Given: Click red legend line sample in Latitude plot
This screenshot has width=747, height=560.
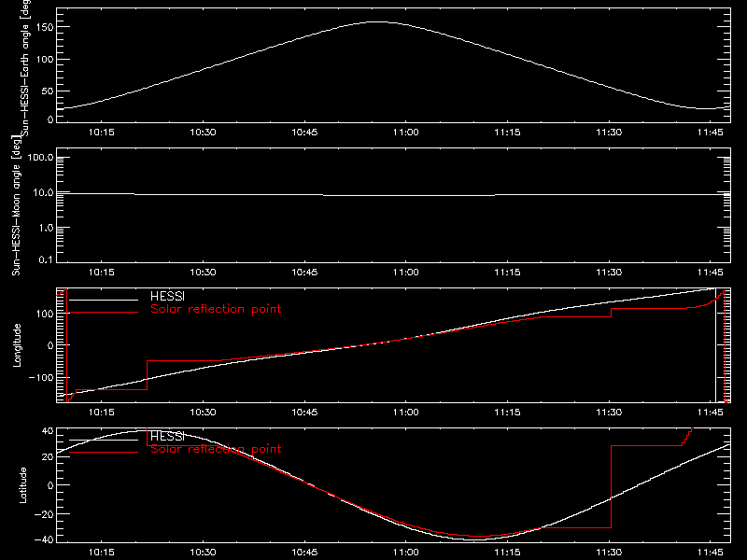Looking at the screenshot, I should pyautogui.click(x=104, y=452).
